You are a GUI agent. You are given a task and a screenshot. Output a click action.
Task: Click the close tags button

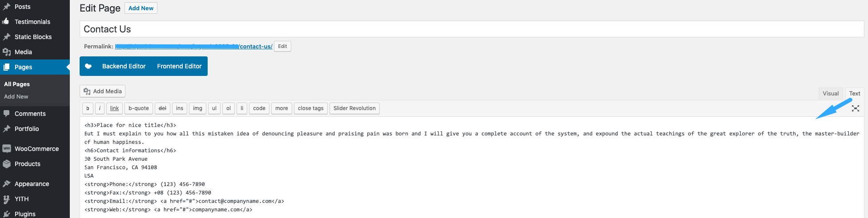coord(311,108)
